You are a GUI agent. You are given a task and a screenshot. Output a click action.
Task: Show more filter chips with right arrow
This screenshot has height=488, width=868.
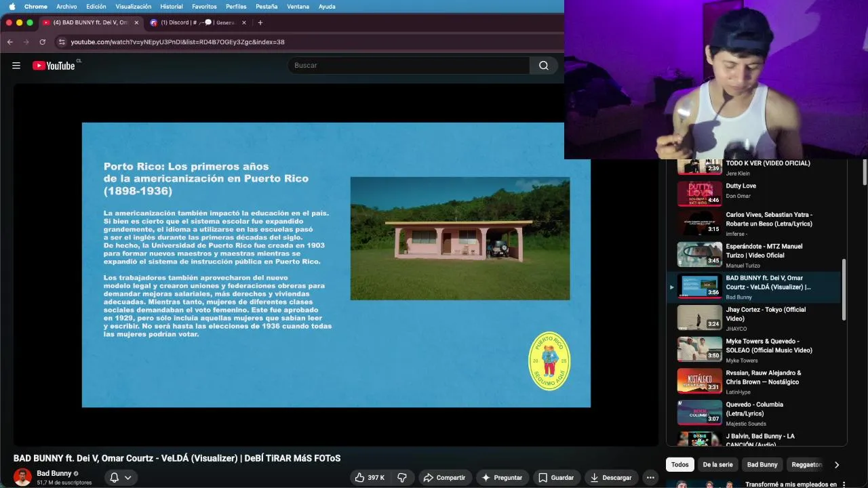[836, 464]
